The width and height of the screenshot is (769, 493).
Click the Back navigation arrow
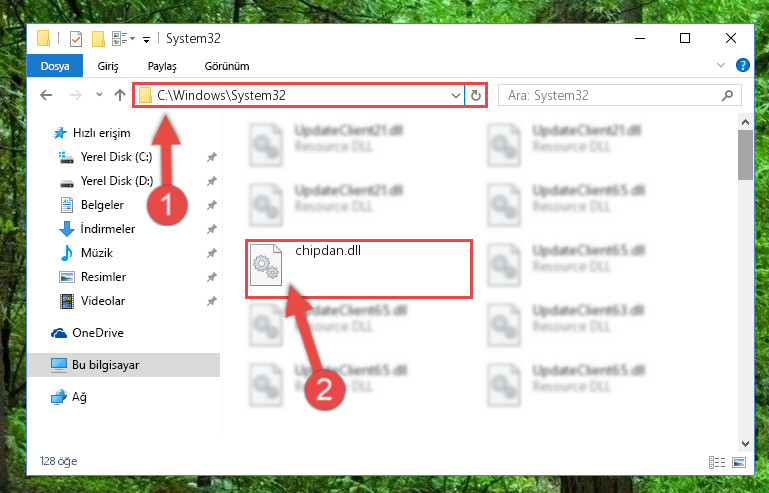tap(46, 95)
